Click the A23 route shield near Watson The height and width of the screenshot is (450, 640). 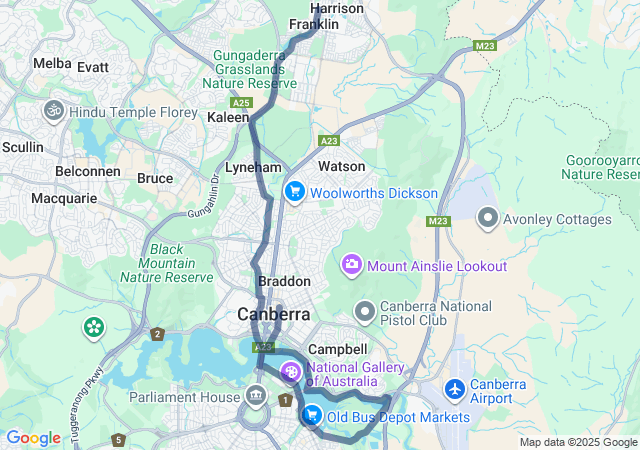pyautogui.click(x=329, y=141)
